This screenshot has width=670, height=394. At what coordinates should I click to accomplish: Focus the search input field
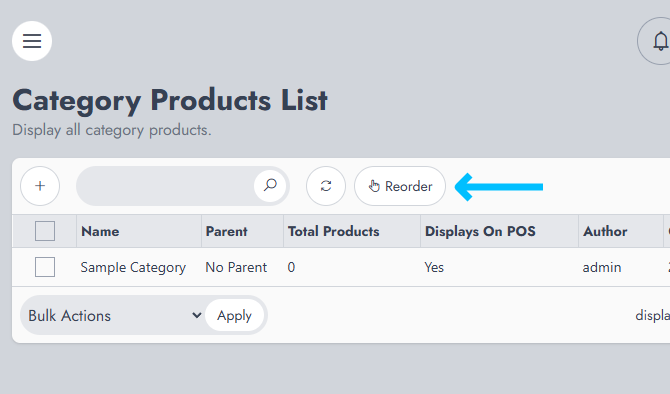coord(166,186)
